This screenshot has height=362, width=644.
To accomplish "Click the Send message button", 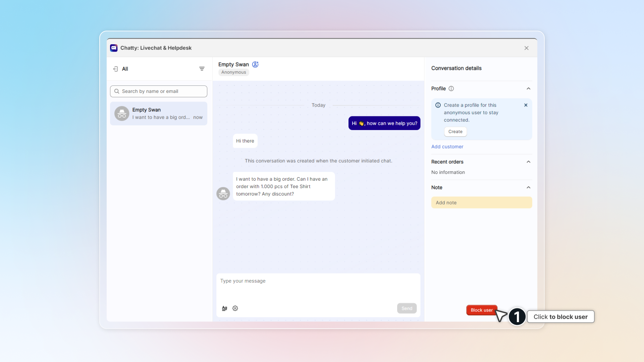I will (407, 308).
